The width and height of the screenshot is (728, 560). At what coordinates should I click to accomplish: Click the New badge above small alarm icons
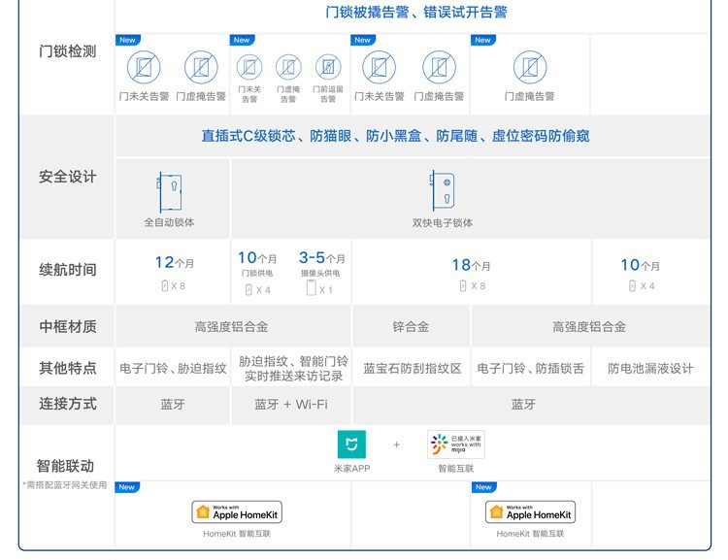[242, 40]
